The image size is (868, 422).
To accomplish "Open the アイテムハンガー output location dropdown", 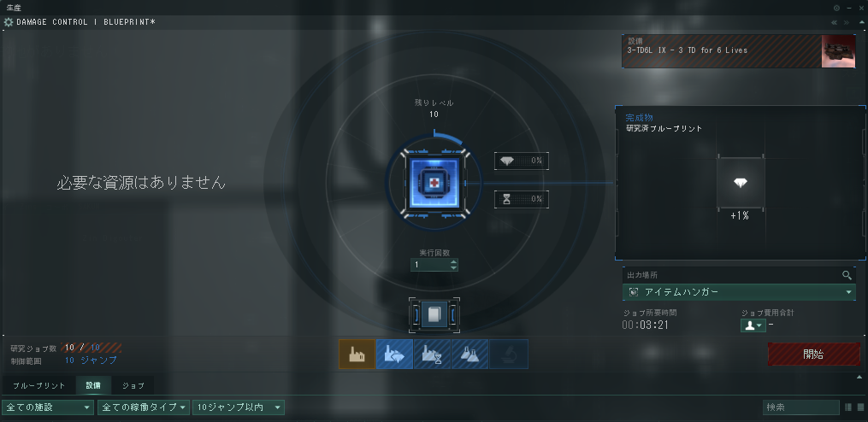I will (x=739, y=292).
